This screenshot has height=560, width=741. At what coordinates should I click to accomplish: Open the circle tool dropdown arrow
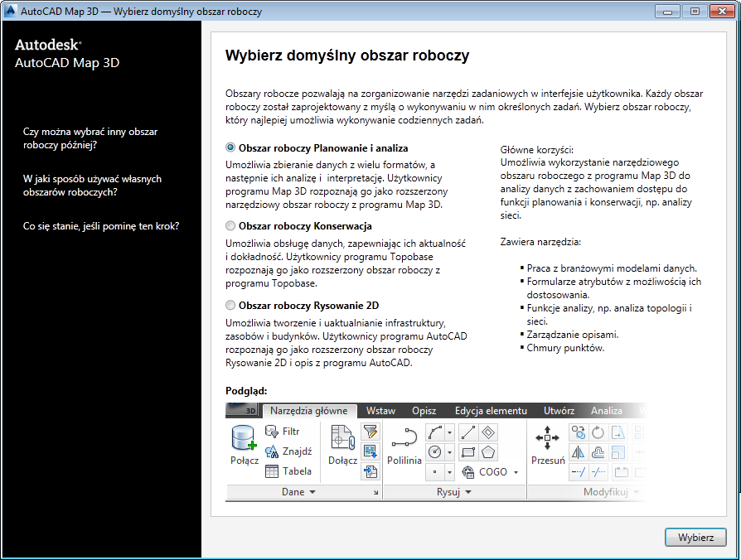(x=449, y=451)
